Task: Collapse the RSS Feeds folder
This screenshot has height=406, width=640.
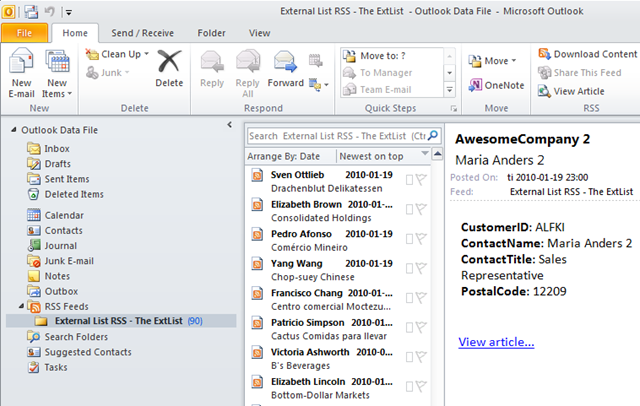Action: pyautogui.click(x=21, y=306)
